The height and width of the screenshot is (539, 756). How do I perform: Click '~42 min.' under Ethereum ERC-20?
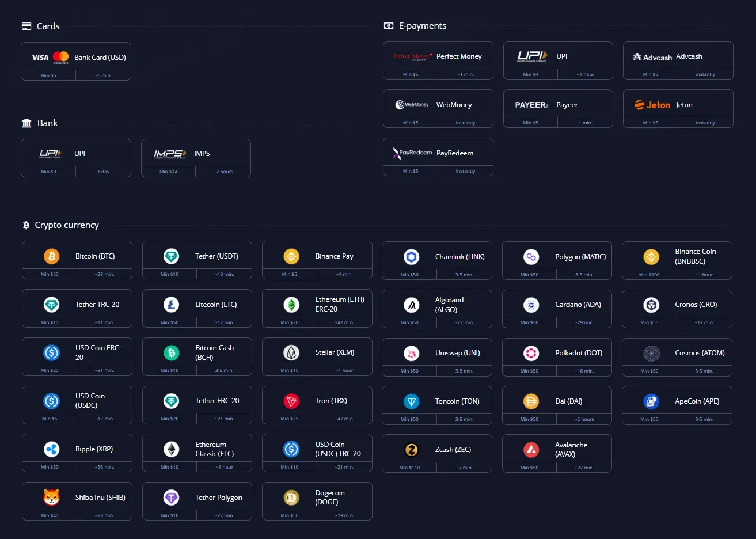pos(344,322)
